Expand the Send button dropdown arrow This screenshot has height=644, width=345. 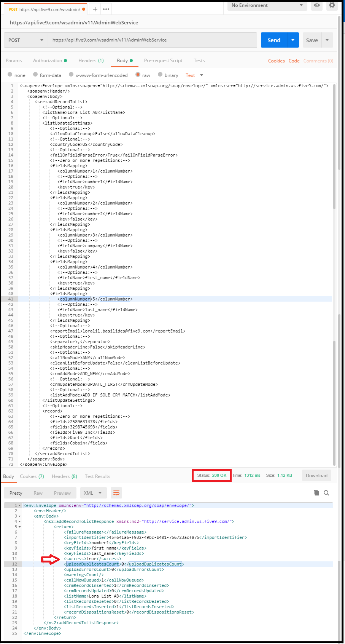point(293,40)
